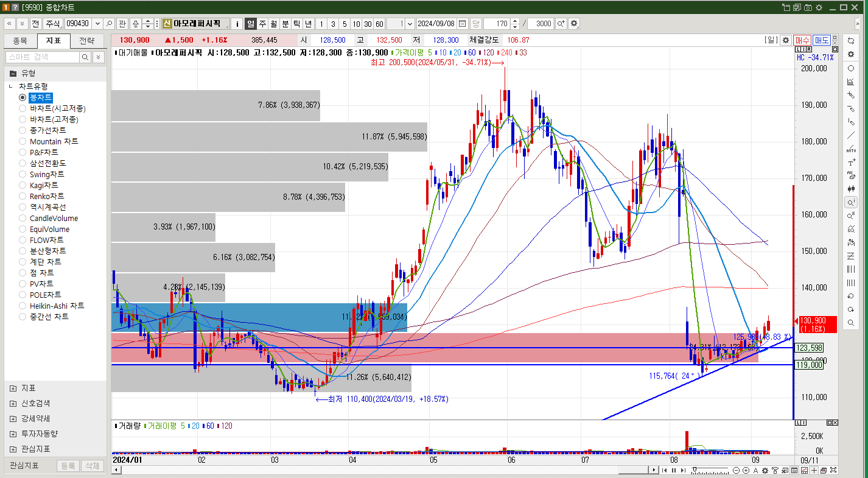Select the 일 daily period button
868x478 pixels.
click(250, 24)
